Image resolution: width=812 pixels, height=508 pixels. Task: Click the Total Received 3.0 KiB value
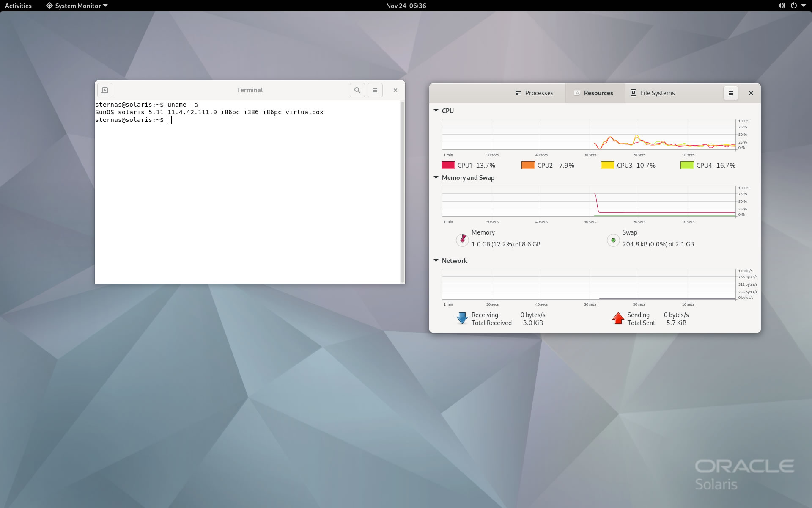point(533,323)
